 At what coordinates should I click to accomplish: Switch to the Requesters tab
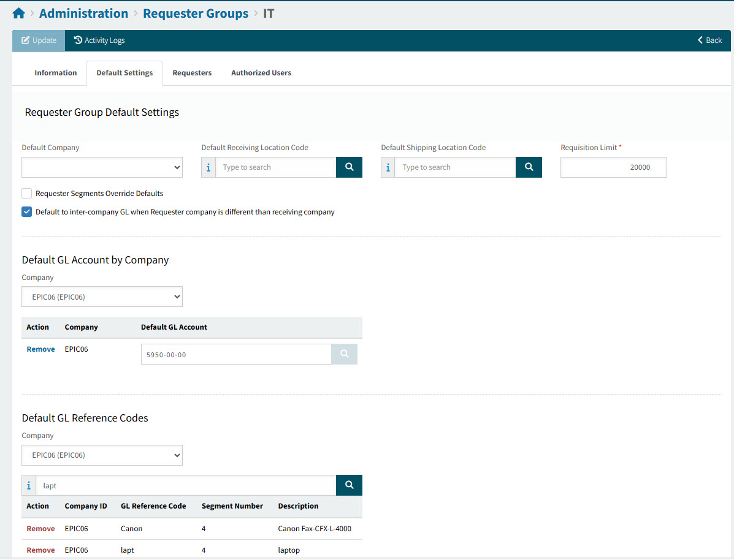pyautogui.click(x=192, y=73)
